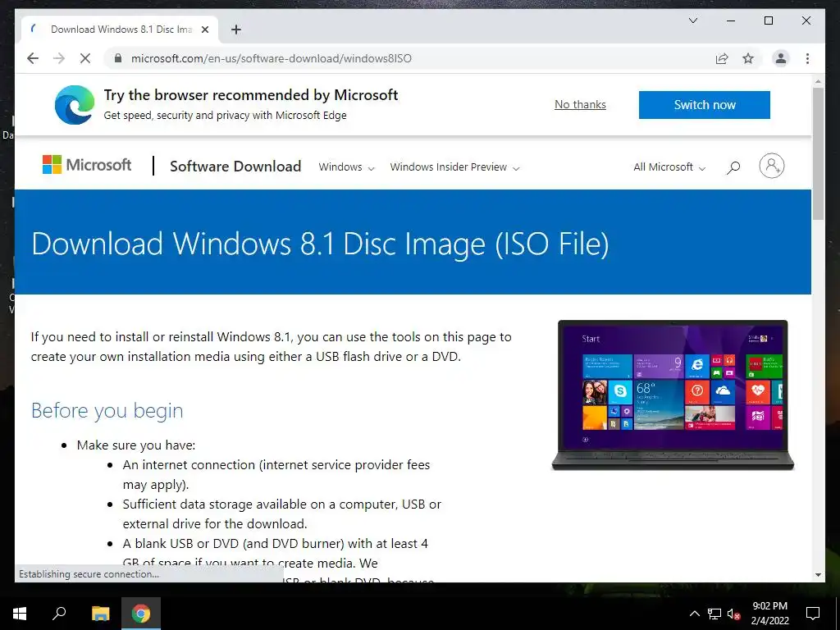Open the clock showing 9:02 PM
The image size is (840, 630).
769,614
